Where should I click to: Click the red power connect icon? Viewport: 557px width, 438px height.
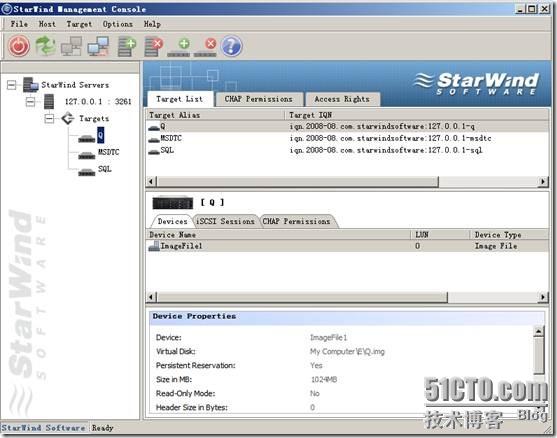click(19, 46)
